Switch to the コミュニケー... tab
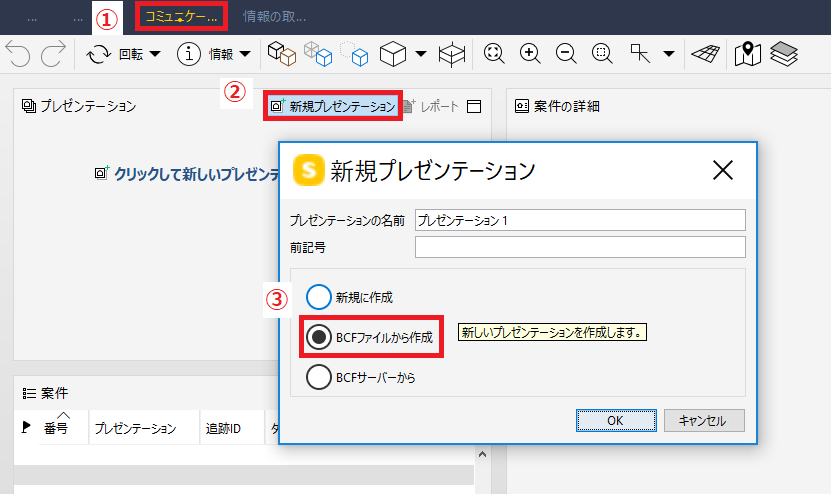The width and height of the screenshot is (831, 494). (x=181, y=16)
